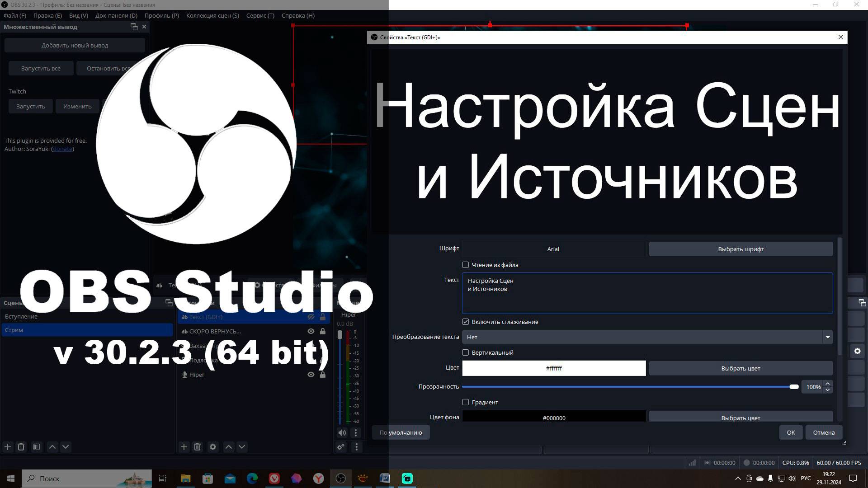Open Преобразование текста dropdown
868x488 pixels.
click(646, 337)
